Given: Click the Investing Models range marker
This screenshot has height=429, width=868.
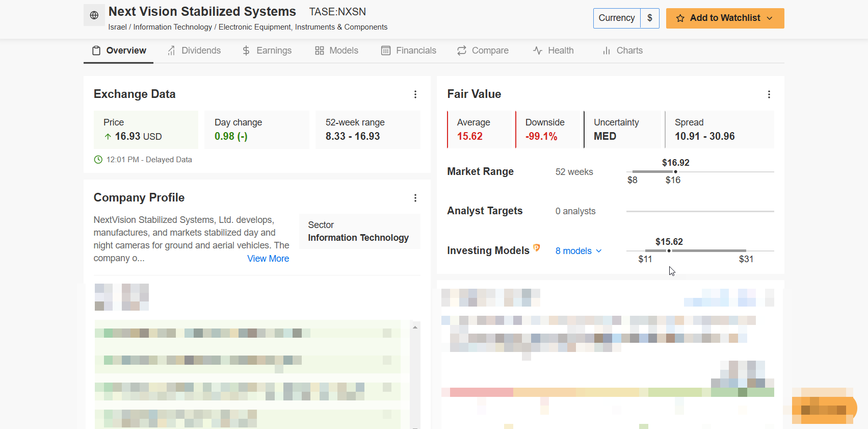Looking at the screenshot, I should point(669,251).
